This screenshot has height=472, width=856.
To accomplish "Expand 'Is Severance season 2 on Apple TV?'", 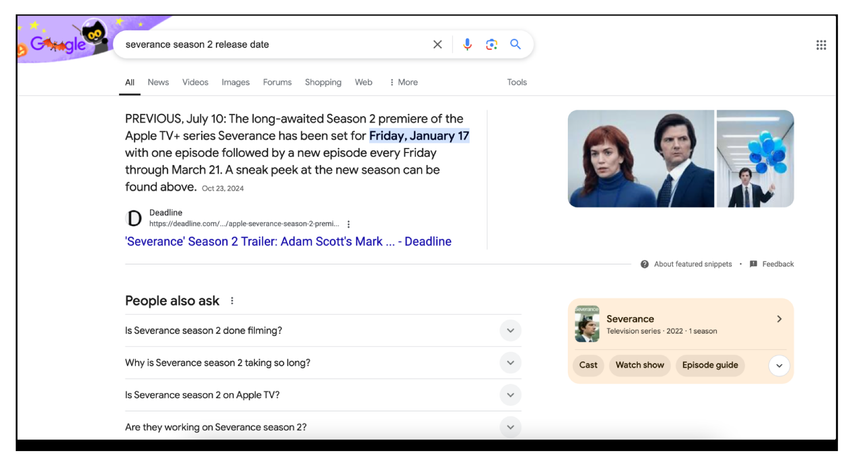I will point(323,395).
